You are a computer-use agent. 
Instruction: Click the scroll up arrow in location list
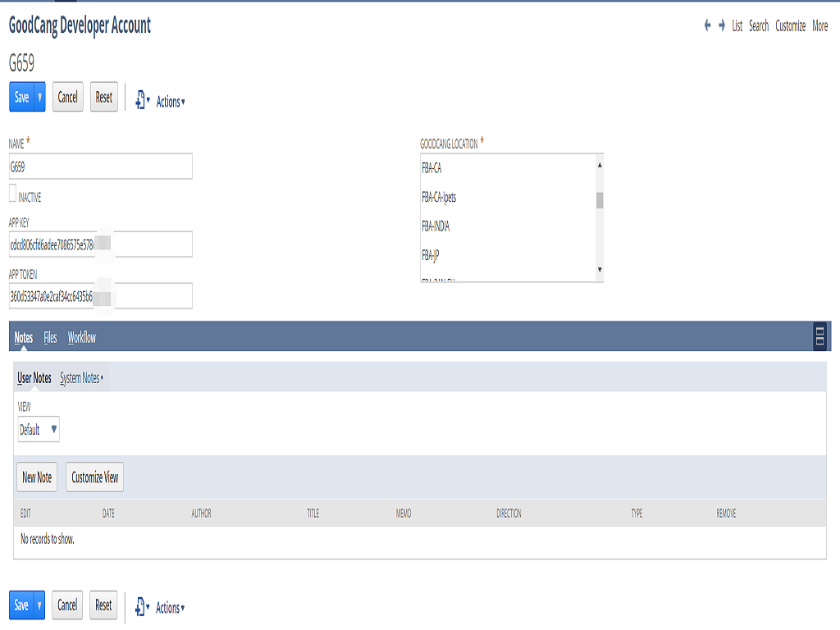pos(600,164)
